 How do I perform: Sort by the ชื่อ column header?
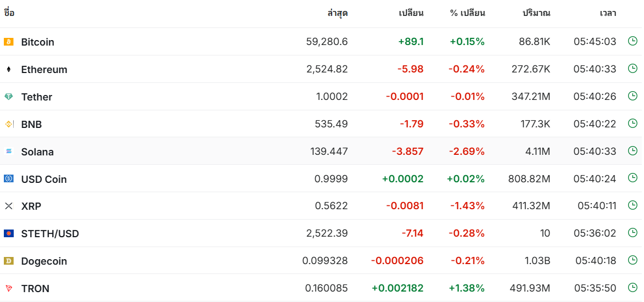coord(9,13)
